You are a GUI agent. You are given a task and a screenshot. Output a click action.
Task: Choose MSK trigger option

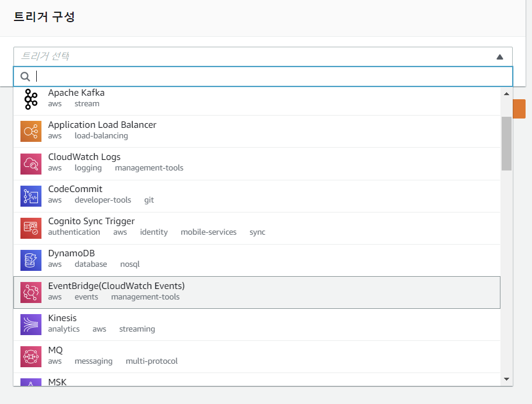pyautogui.click(x=257, y=379)
